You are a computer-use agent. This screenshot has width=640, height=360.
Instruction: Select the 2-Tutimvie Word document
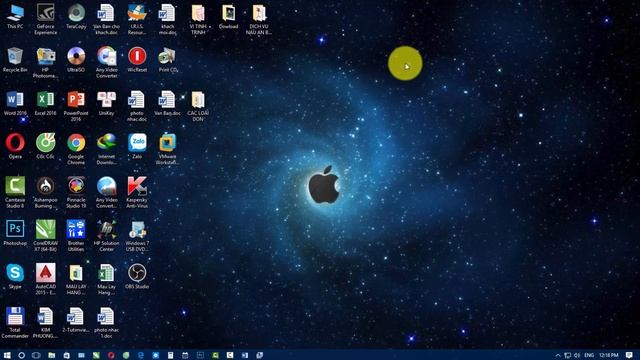click(76, 320)
